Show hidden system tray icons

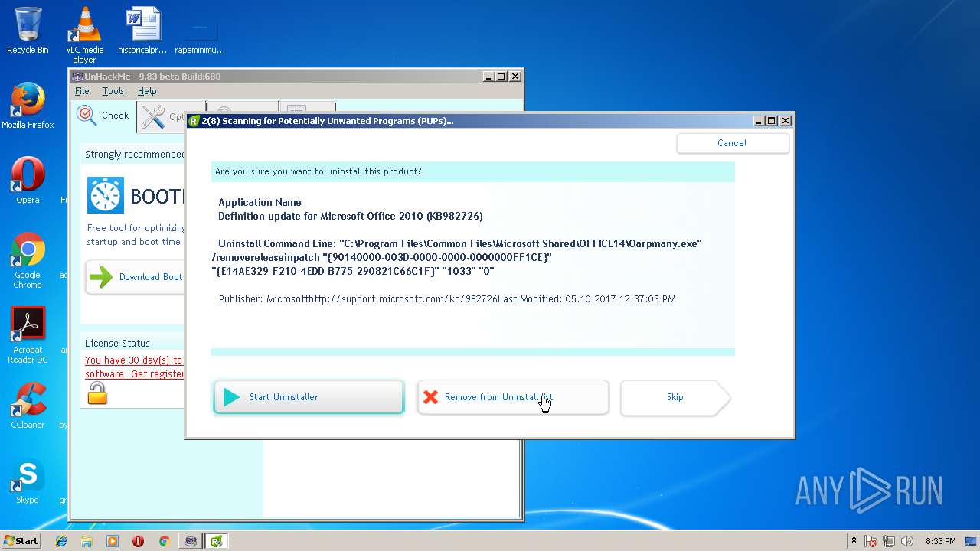click(x=854, y=541)
